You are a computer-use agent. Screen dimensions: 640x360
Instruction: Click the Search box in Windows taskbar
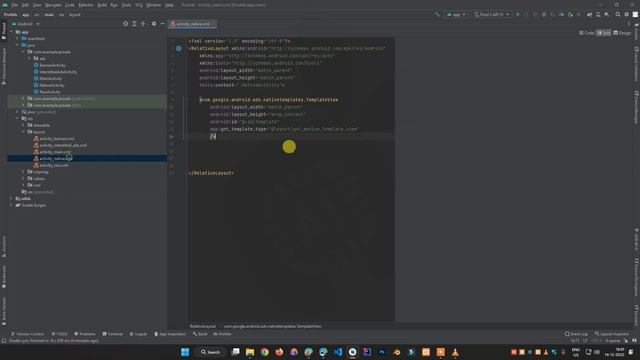(x=211, y=352)
